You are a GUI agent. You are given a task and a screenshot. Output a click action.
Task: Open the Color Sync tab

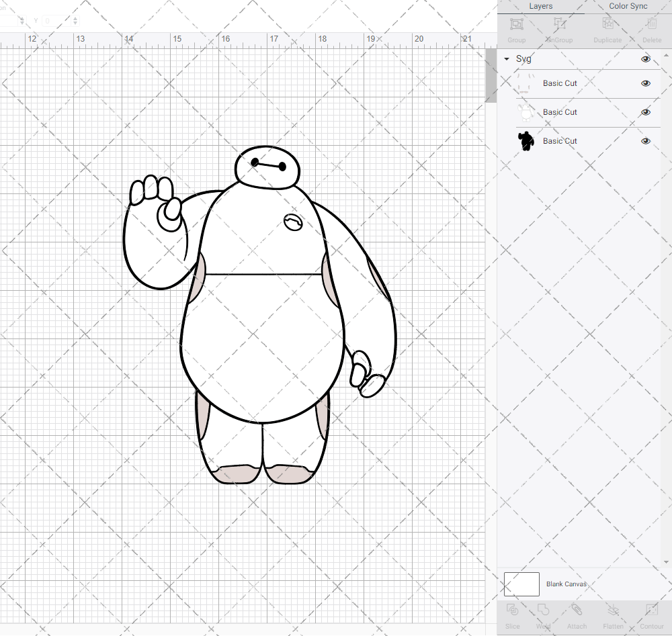coord(628,7)
